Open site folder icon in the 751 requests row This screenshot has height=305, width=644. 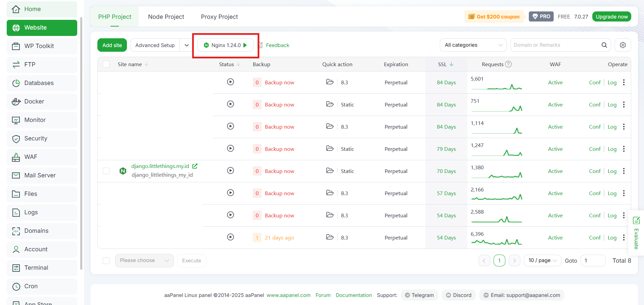point(330,104)
